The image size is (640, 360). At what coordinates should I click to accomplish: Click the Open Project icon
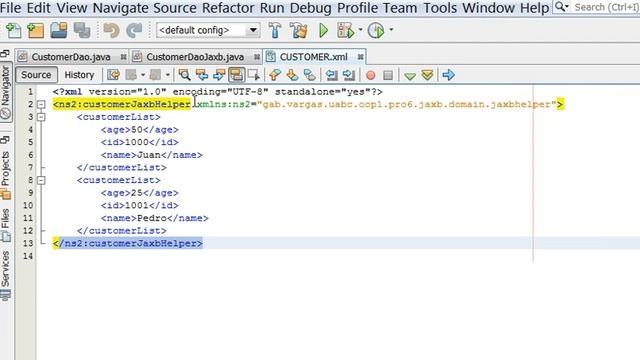59,30
